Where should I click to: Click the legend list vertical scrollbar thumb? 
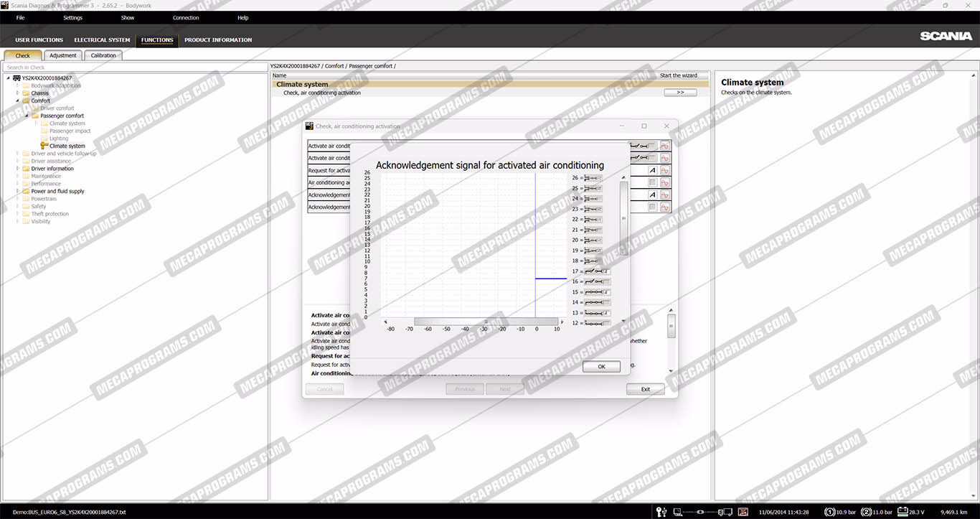[623, 218]
